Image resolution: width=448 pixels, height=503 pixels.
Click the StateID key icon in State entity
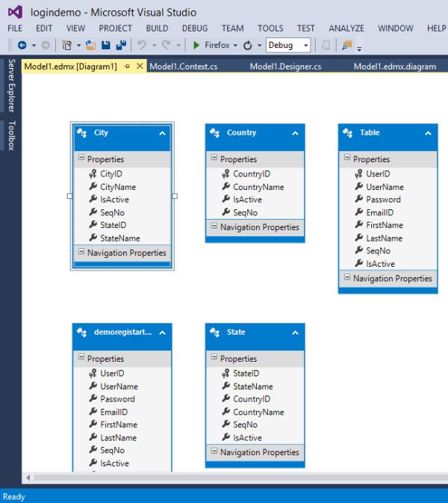(226, 373)
